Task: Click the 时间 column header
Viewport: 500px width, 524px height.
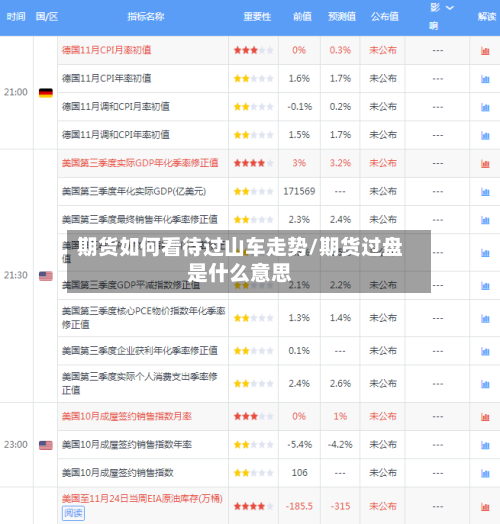Action: click(x=16, y=16)
